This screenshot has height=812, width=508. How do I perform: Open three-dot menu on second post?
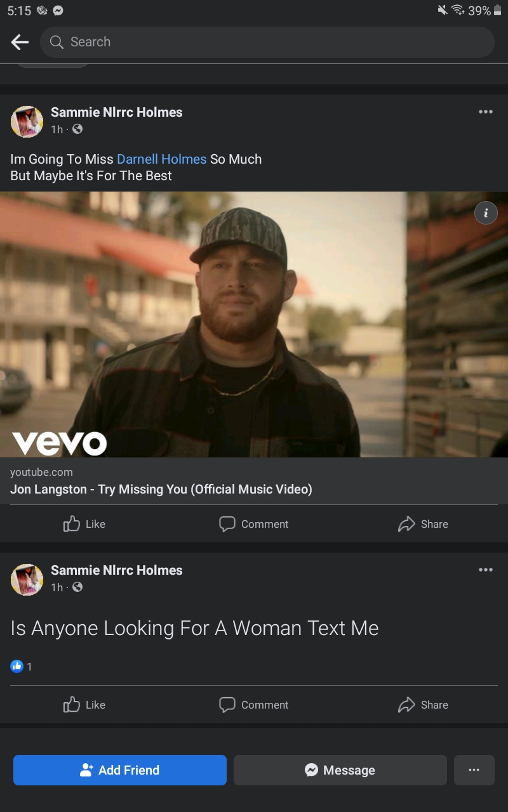pyautogui.click(x=486, y=570)
